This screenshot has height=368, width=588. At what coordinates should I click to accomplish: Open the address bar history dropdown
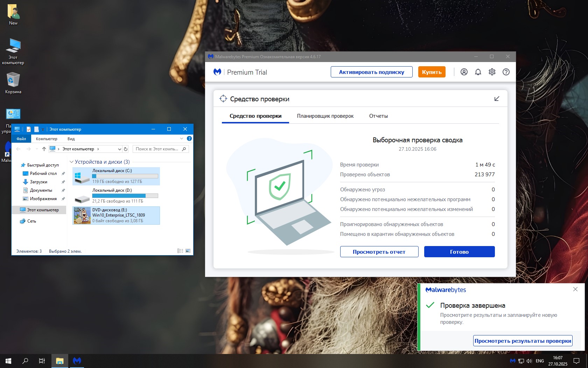(x=119, y=149)
